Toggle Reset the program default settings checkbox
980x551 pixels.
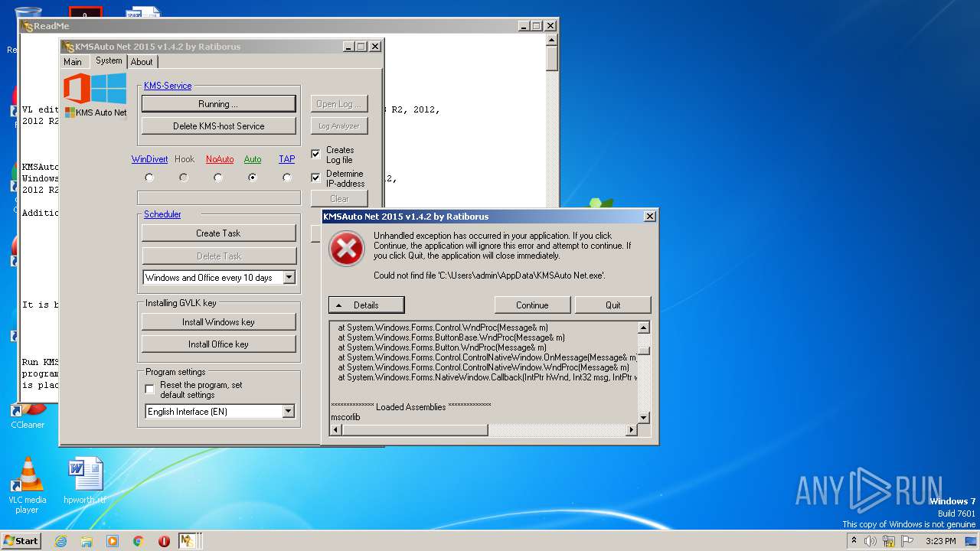[x=149, y=390]
